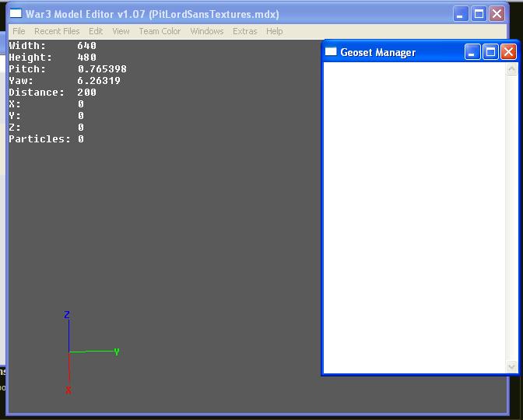This screenshot has width=523, height=420.
Task: Close the Geoset Manager window
Action: (x=508, y=52)
